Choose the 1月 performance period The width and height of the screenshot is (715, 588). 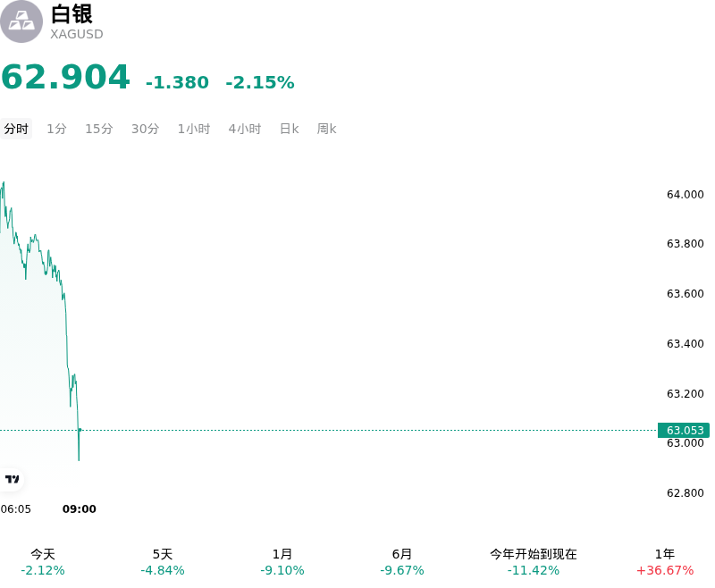[x=282, y=562]
